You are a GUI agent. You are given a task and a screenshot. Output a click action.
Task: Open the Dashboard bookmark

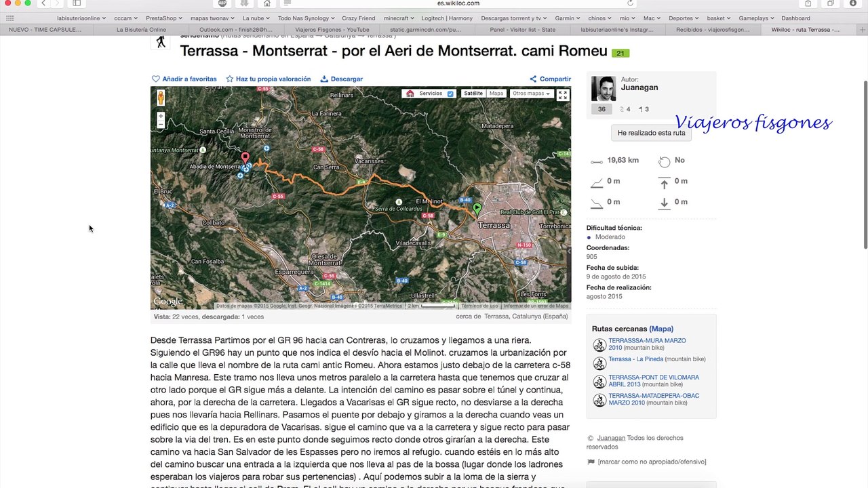click(x=795, y=18)
